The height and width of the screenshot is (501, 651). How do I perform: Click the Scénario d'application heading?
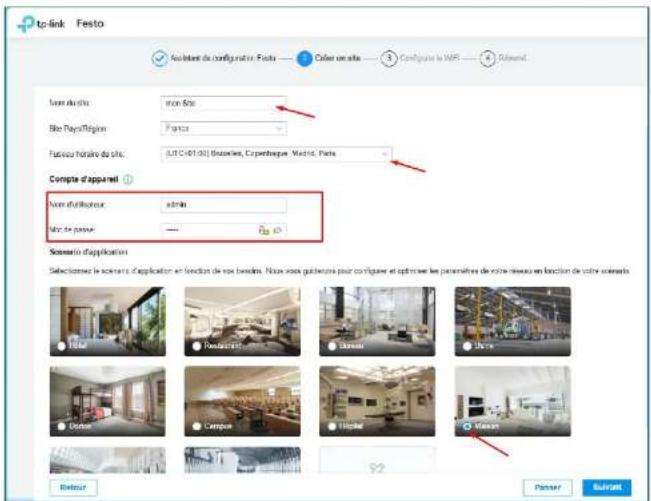click(x=88, y=252)
